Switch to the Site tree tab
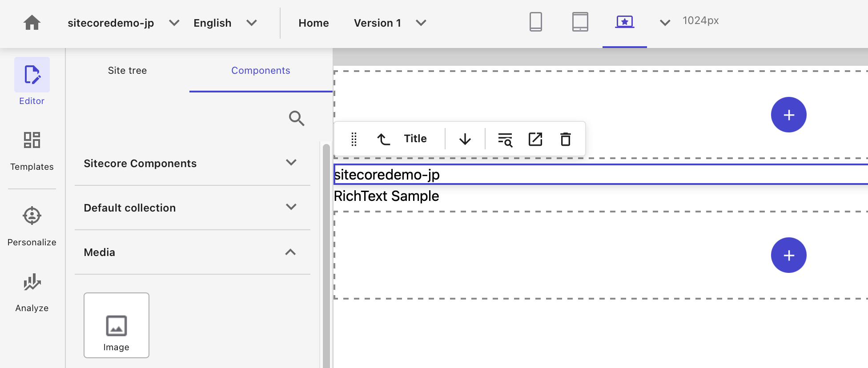Screen dimensions: 868x368 click(x=127, y=70)
